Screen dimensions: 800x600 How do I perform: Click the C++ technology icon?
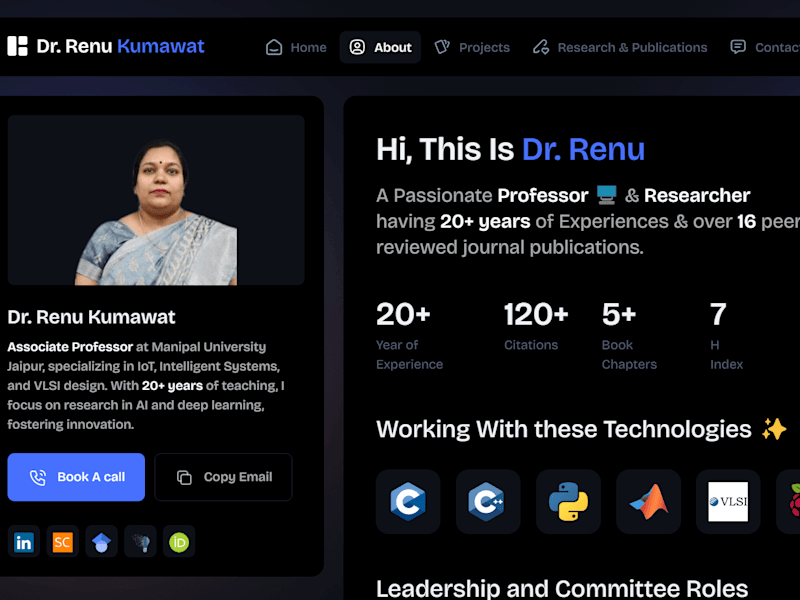pyautogui.click(x=488, y=502)
